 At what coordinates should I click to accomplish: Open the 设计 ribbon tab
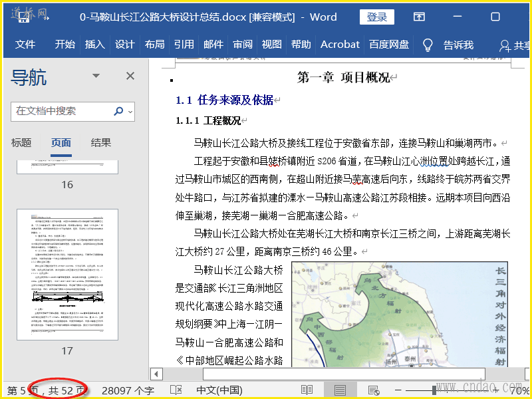pyautogui.click(x=124, y=45)
